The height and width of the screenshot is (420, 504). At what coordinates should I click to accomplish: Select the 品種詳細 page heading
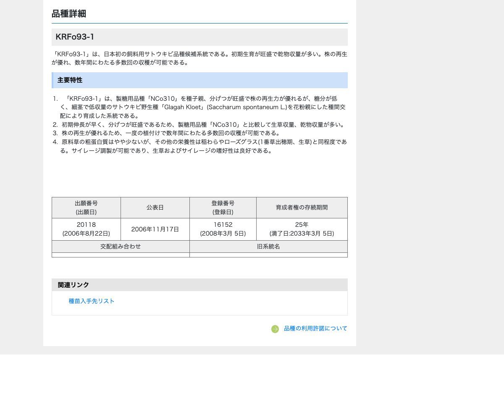click(x=68, y=13)
